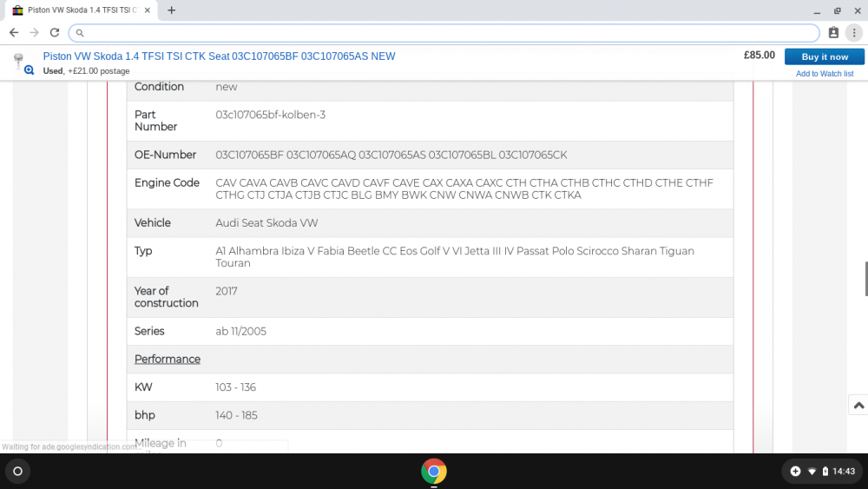
Task: Click the back-to-top chevron button
Action: click(x=858, y=405)
